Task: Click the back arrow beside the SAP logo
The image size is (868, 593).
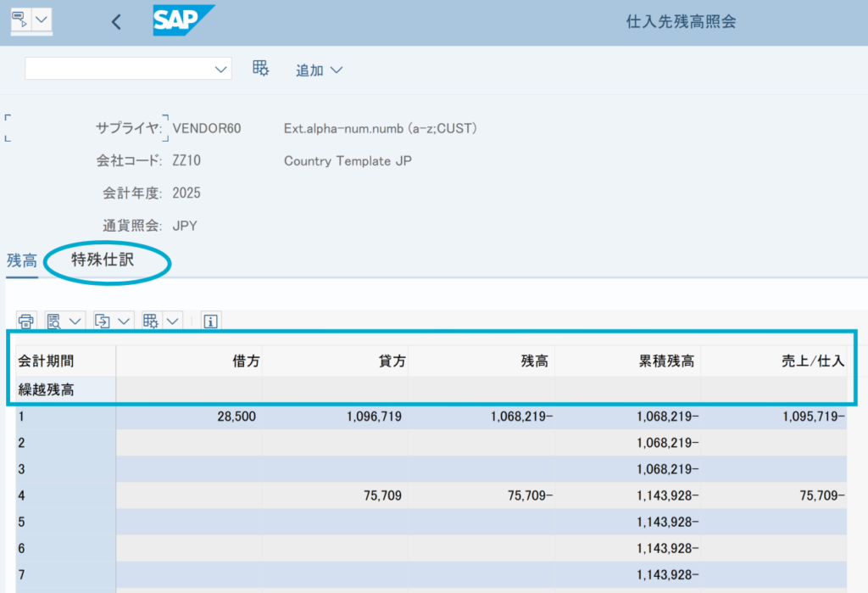Action: pyautogui.click(x=117, y=23)
